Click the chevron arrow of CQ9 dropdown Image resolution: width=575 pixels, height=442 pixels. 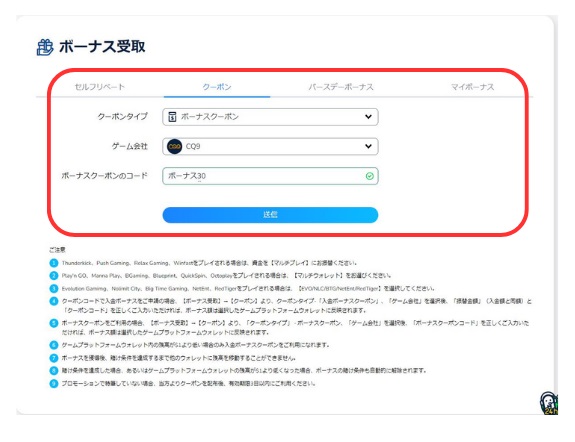(x=369, y=146)
